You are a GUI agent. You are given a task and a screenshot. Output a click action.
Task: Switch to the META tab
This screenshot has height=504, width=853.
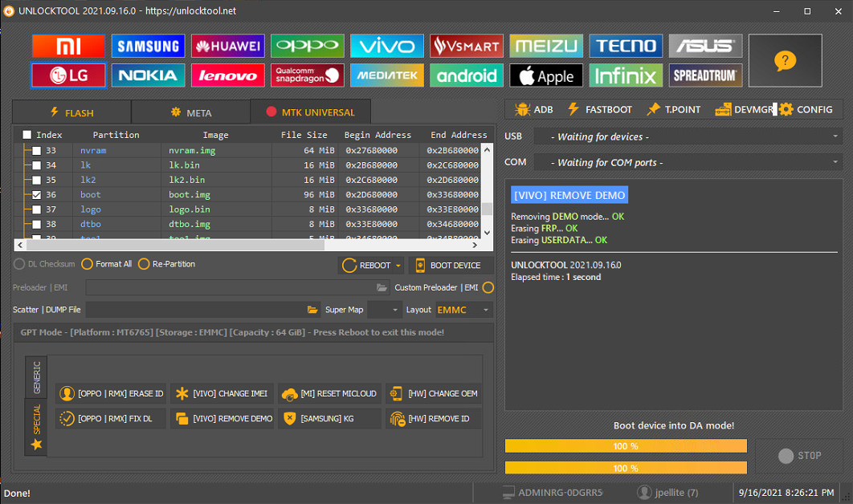click(x=191, y=112)
